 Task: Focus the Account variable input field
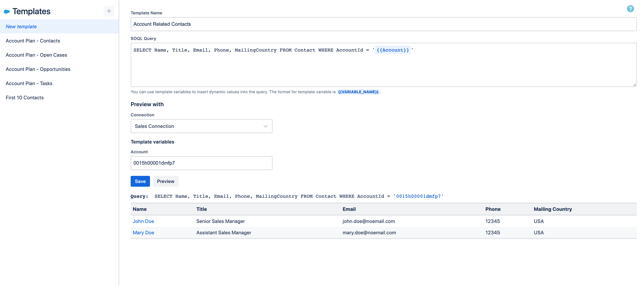point(201,163)
